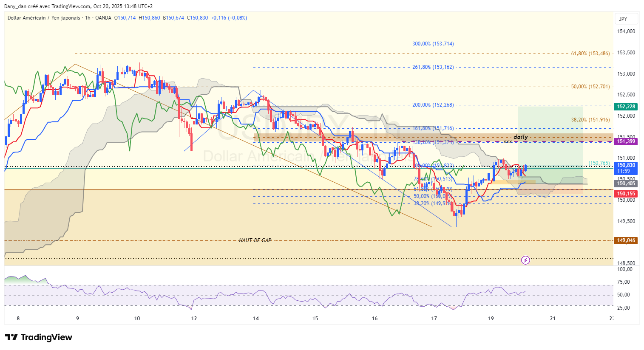644x350 pixels.
Task: Click the low value B150,674
Action: tap(173, 18)
